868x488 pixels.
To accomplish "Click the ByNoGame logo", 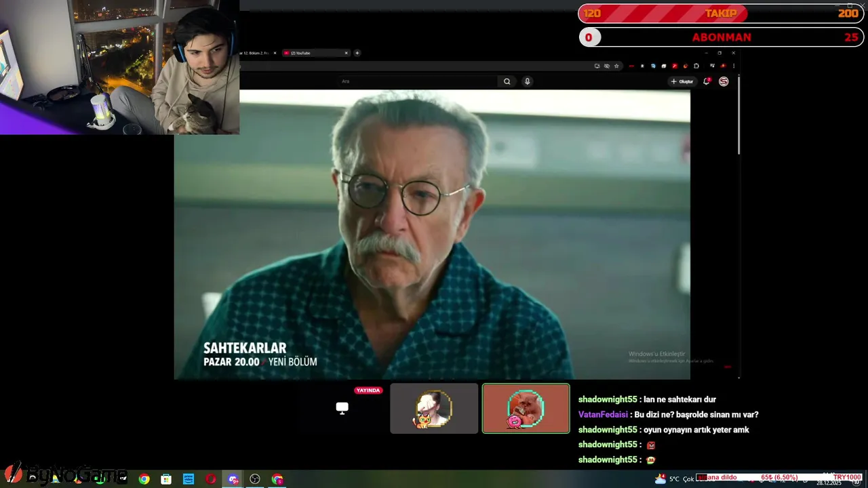I will [65, 474].
